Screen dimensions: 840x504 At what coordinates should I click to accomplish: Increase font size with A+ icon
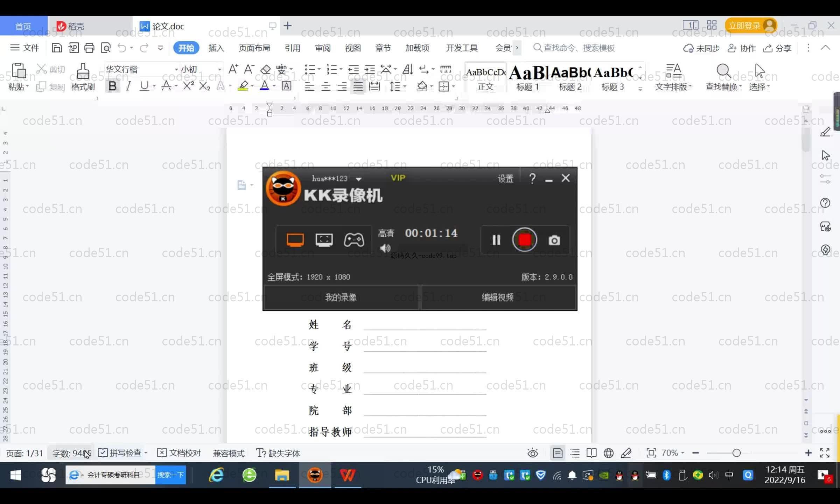point(233,69)
